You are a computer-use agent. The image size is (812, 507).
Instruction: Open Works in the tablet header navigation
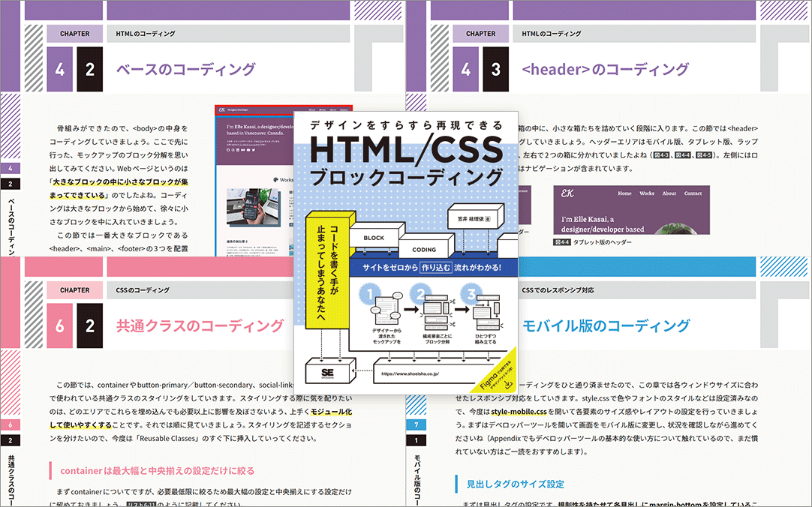click(x=647, y=193)
